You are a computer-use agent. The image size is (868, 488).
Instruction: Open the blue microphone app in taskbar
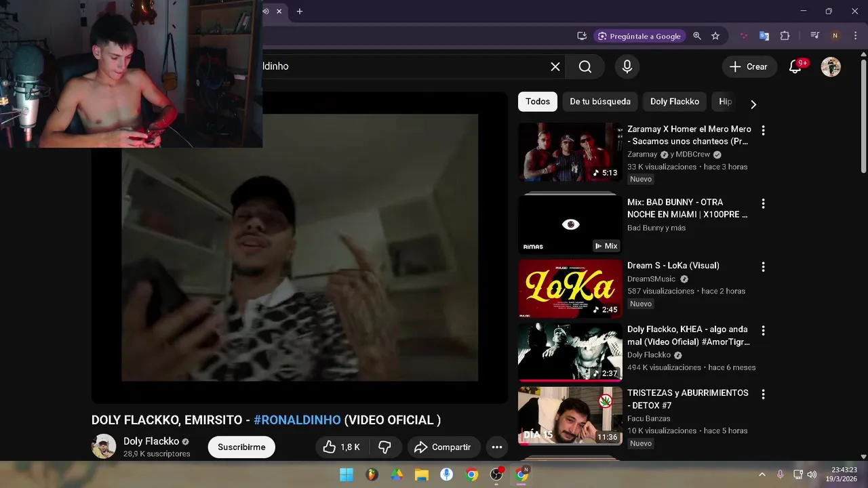tap(446, 474)
